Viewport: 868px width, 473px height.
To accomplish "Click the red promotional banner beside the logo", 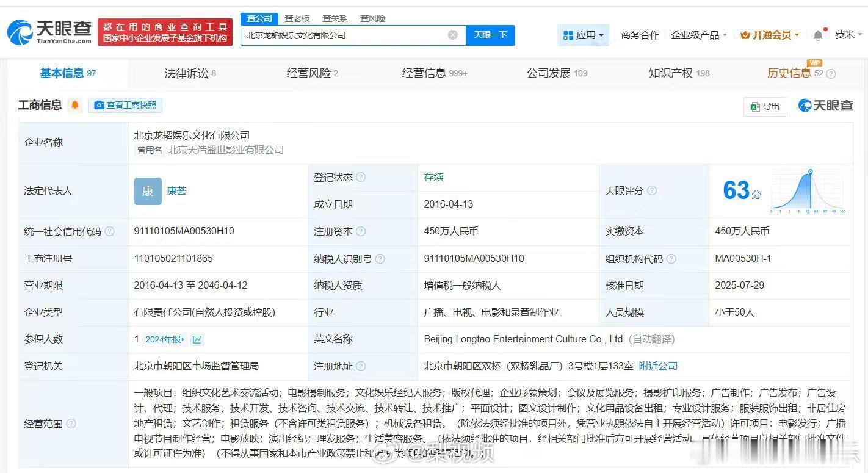I will point(165,32).
